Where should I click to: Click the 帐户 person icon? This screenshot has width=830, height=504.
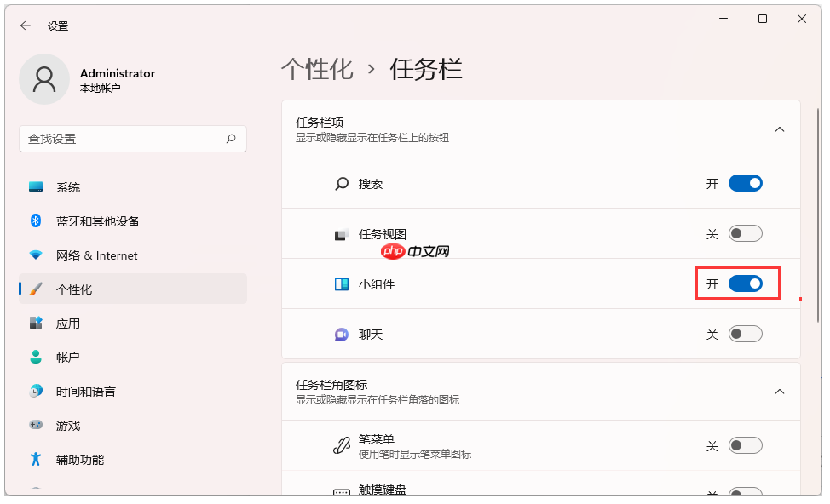tap(34, 357)
